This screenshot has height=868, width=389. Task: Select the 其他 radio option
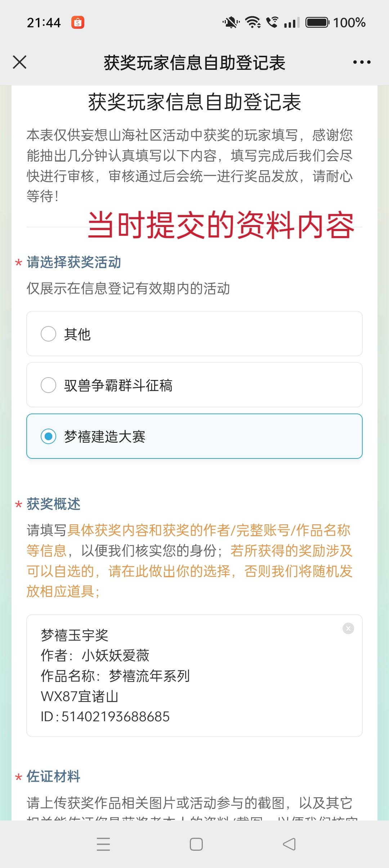point(194,334)
